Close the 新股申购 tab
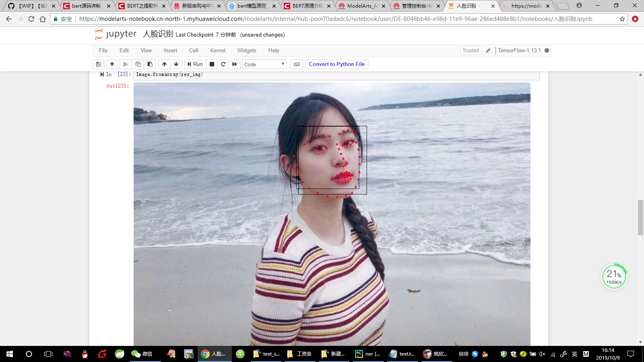Screen dimensions: 644x362 [219, 6]
